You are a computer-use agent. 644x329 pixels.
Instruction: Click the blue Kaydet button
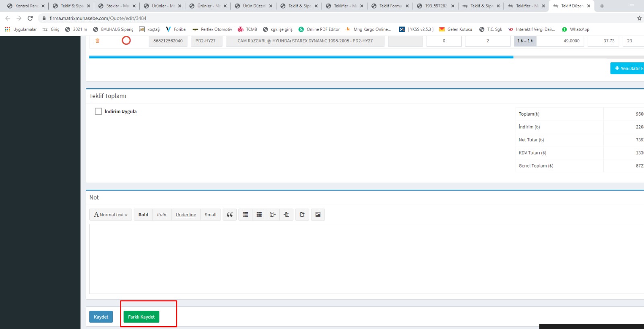point(101,317)
